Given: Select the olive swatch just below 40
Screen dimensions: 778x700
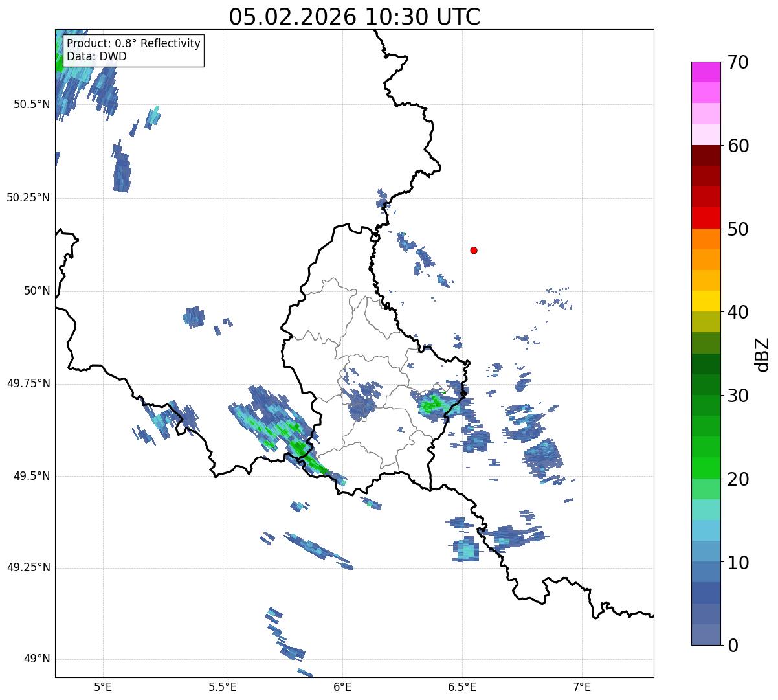Looking at the screenshot, I should [x=706, y=322].
